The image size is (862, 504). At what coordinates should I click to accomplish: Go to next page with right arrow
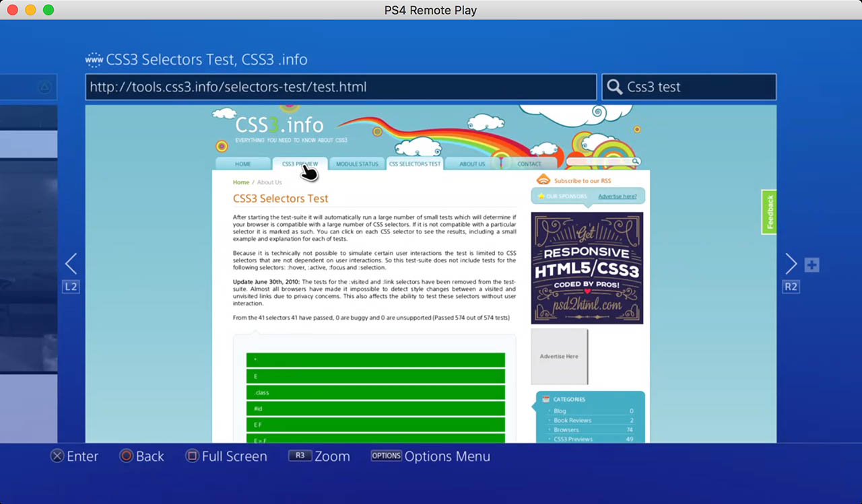[x=791, y=264]
